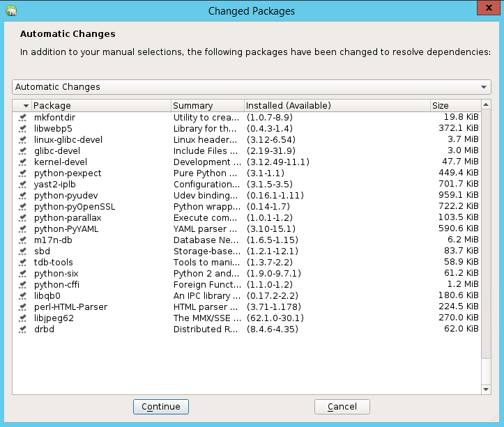Image resolution: width=504 pixels, height=427 pixels.
Task: Select the m17n-db package name
Action: click(x=53, y=240)
